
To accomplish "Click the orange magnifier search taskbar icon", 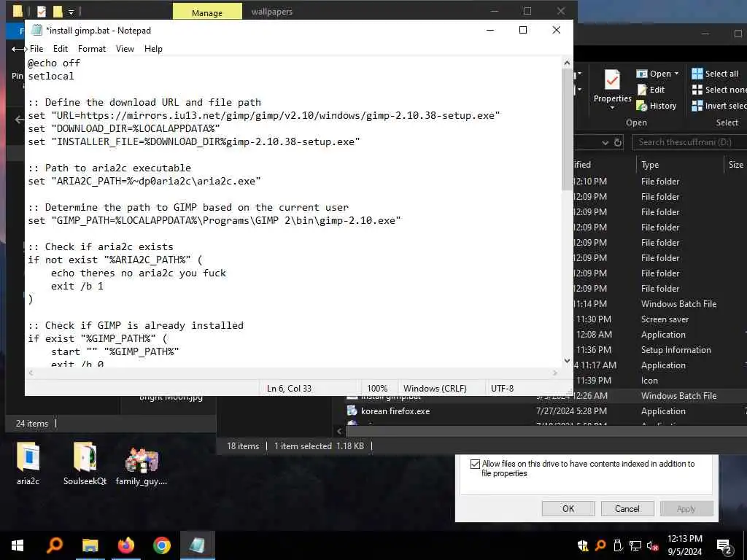I will click(54, 545).
